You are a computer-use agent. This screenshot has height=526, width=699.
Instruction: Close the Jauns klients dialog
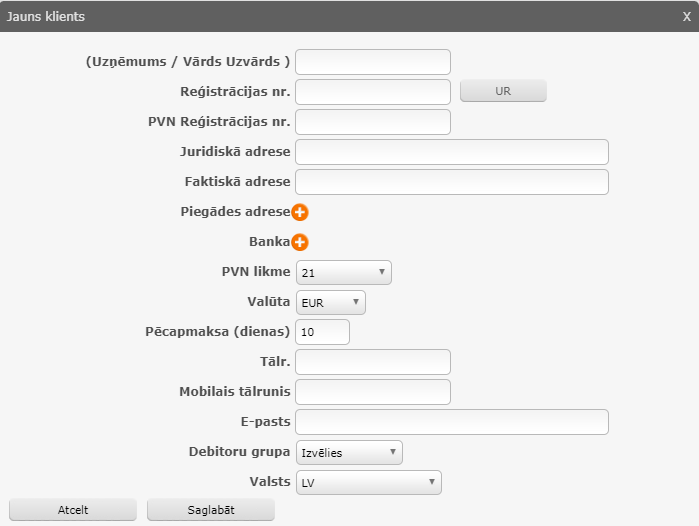click(686, 16)
